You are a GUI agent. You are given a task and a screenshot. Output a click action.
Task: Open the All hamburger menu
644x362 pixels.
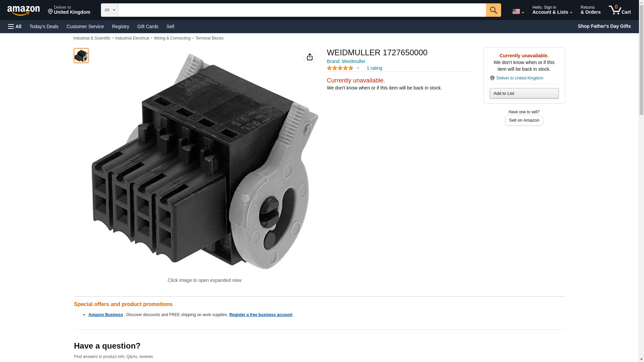(x=15, y=26)
